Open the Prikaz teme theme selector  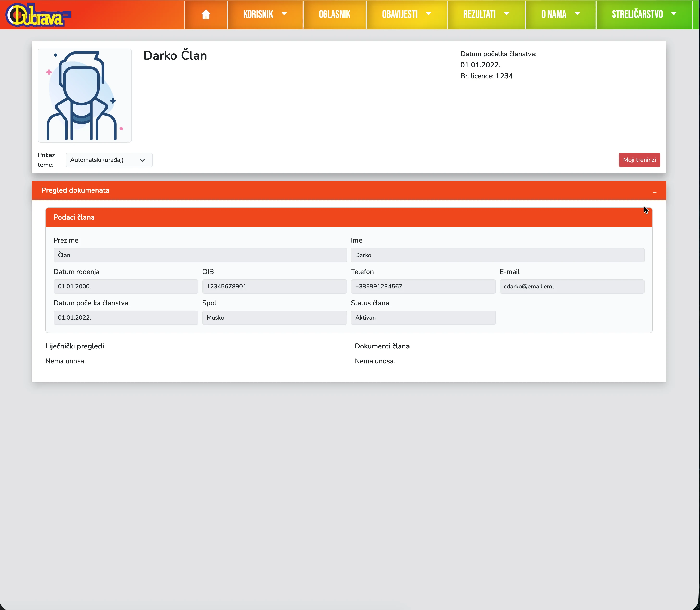point(109,160)
